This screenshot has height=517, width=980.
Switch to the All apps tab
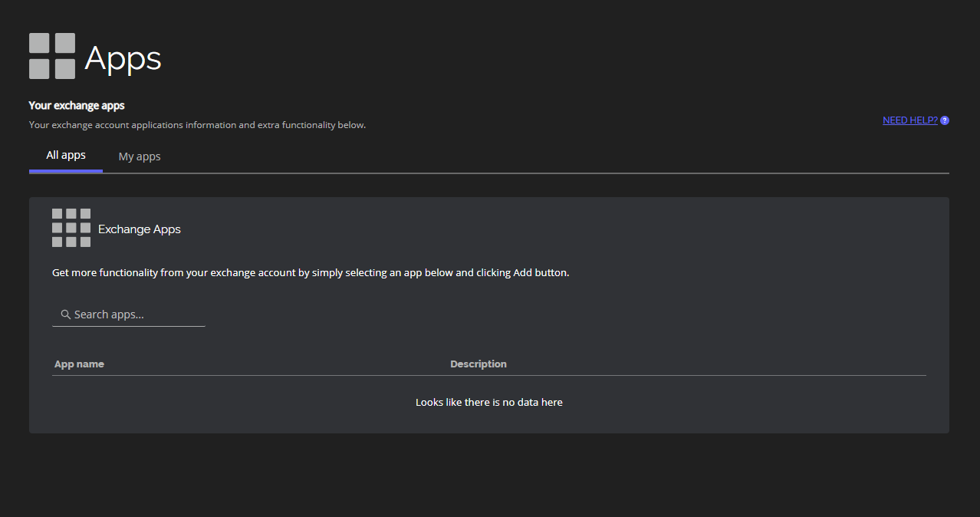click(x=66, y=156)
